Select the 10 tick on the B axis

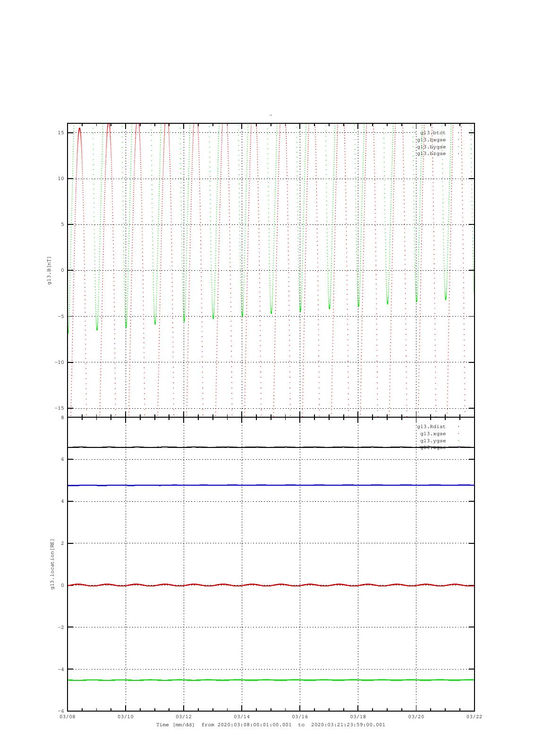61,179
